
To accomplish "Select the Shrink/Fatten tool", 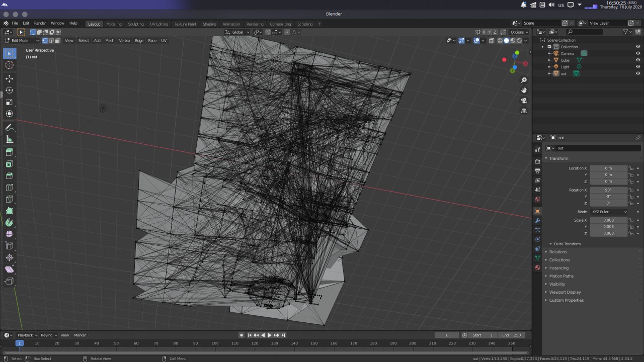I will pyautogui.click(x=10, y=258).
